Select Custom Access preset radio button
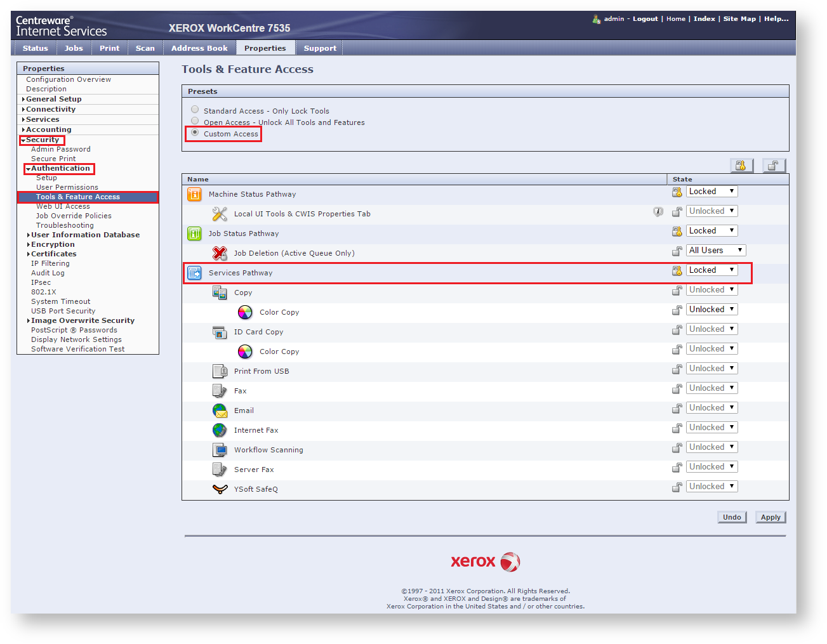The height and width of the screenshot is (644, 827). point(195,133)
